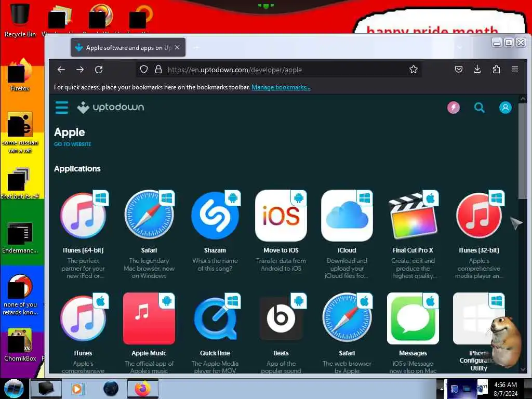Open the Firefox extensions puzzle icon
Screen dimensions: 532x399
click(x=496, y=69)
